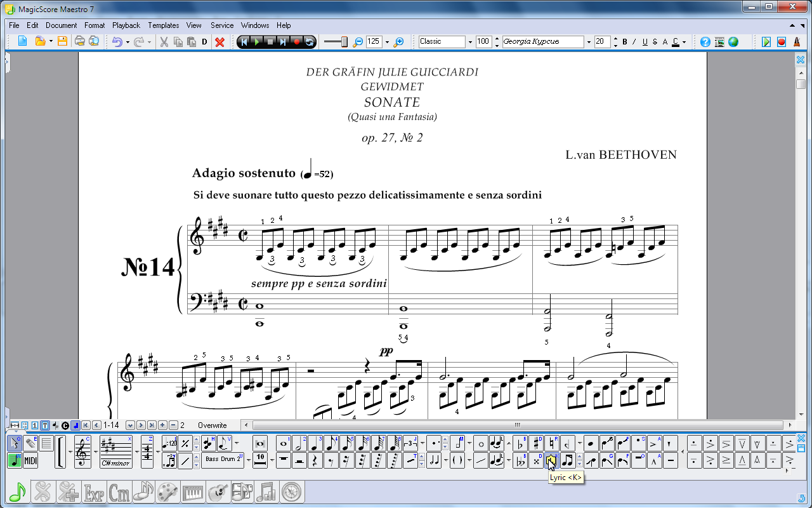
Task: Select the eraser tool
Action: tap(30, 443)
